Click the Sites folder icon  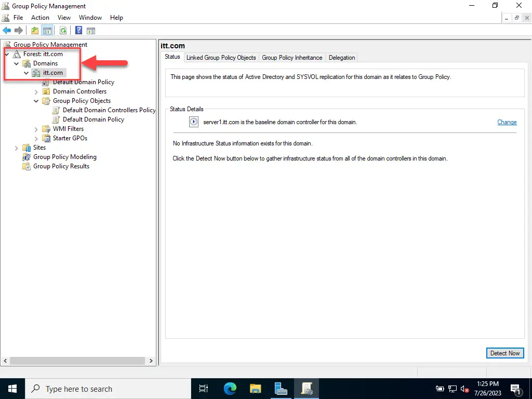pos(26,148)
